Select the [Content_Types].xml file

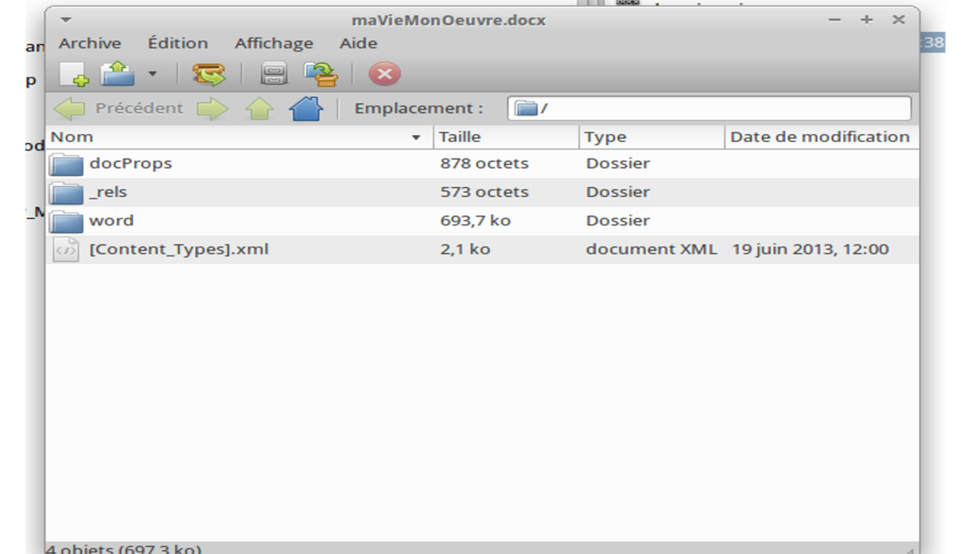(178, 249)
